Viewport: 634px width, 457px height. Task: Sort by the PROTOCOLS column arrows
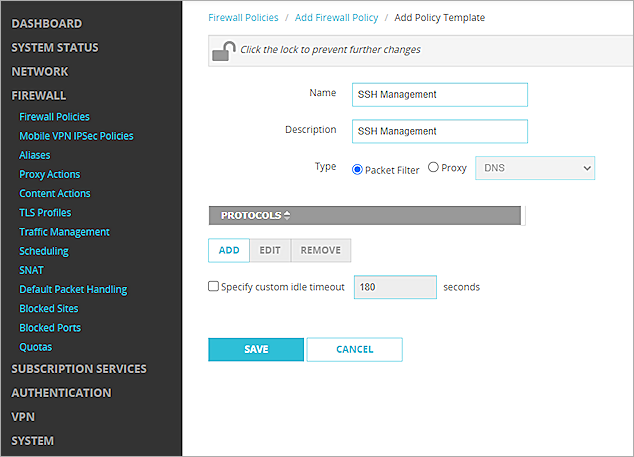coord(287,215)
